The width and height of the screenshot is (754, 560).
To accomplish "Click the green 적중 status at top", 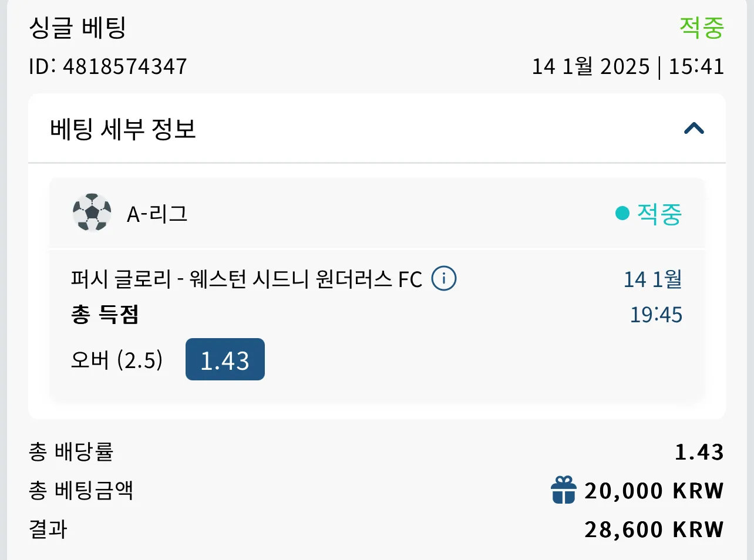I will [702, 28].
